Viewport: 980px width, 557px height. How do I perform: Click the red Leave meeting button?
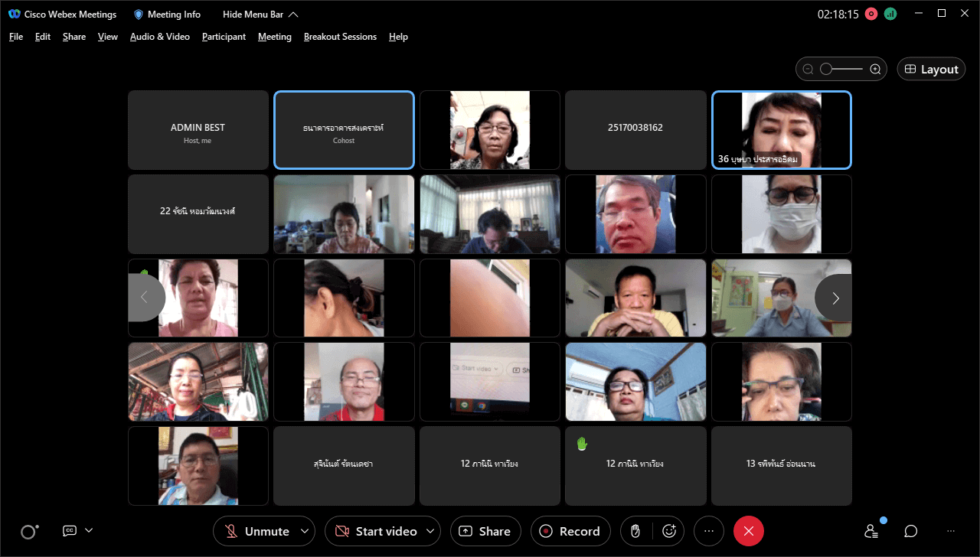[748, 531]
